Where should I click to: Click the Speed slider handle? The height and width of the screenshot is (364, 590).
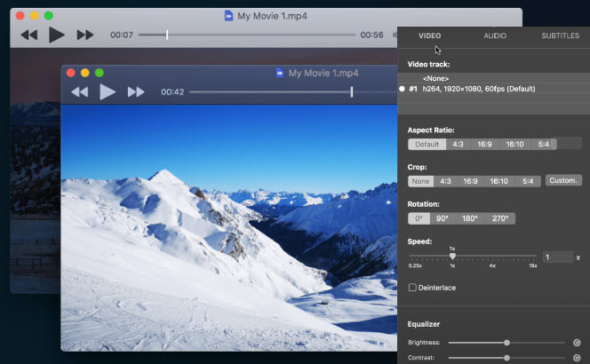pos(452,257)
